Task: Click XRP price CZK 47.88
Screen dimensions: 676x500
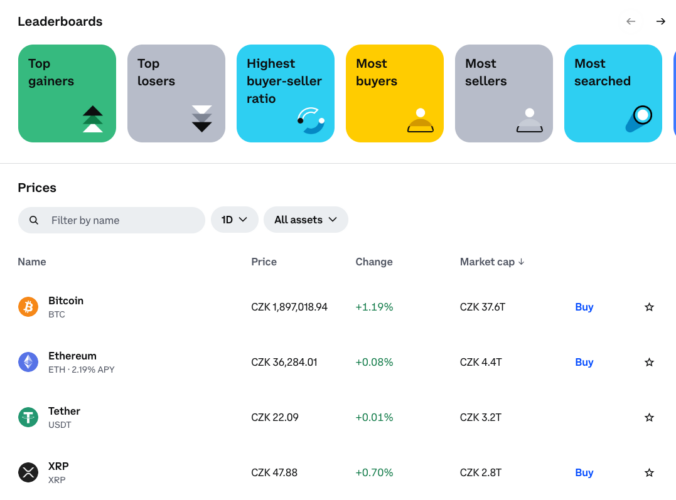Action: click(274, 472)
